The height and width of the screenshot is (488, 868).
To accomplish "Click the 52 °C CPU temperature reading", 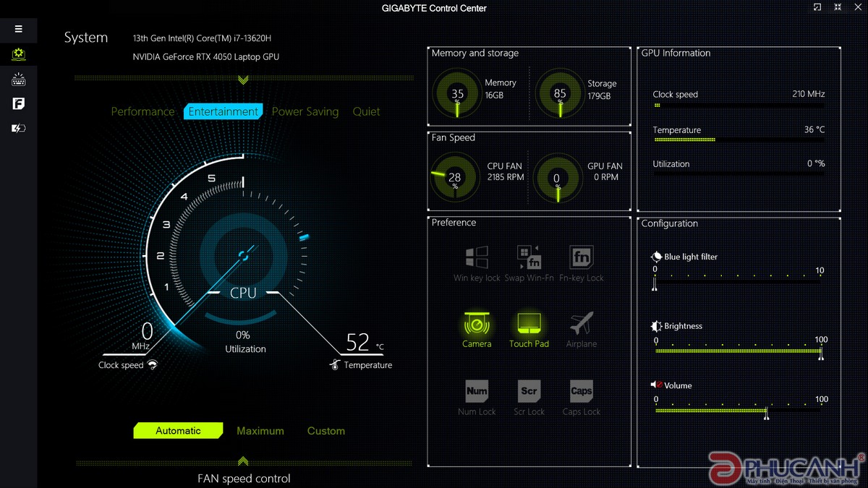I will point(365,342).
